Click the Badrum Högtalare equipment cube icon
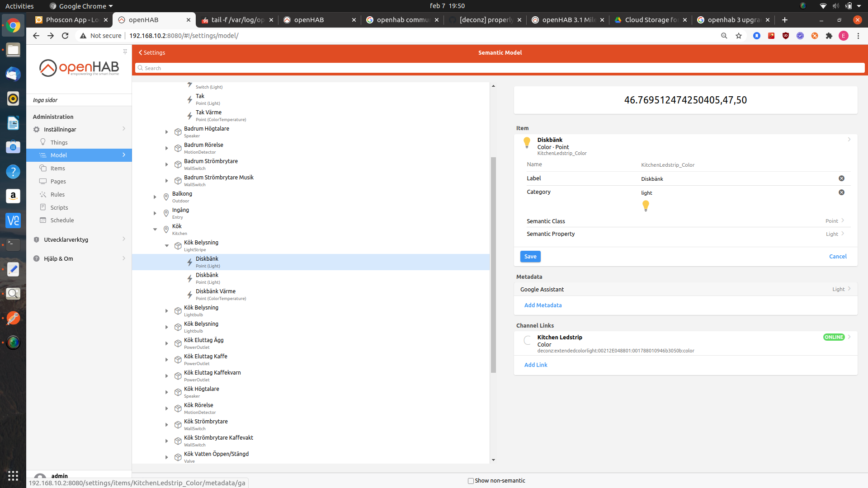Image resolution: width=868 pixels, height=488 pixels. 178,132
